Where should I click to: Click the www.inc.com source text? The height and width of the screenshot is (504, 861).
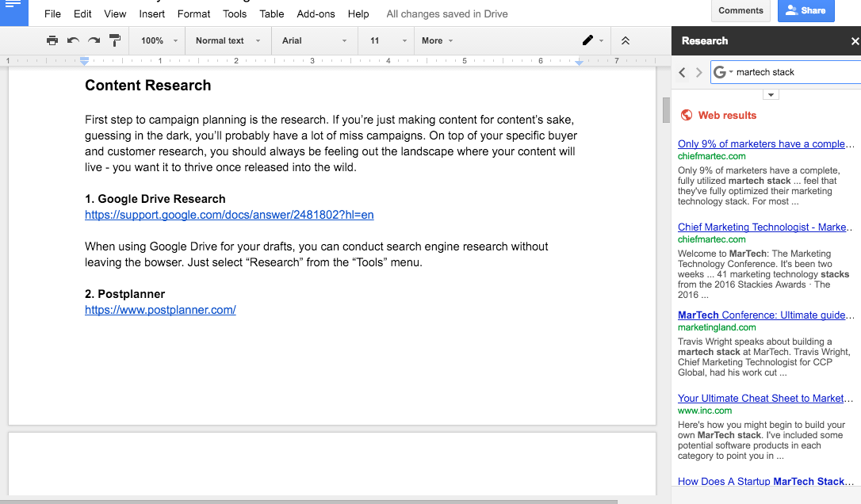[705, 410]
